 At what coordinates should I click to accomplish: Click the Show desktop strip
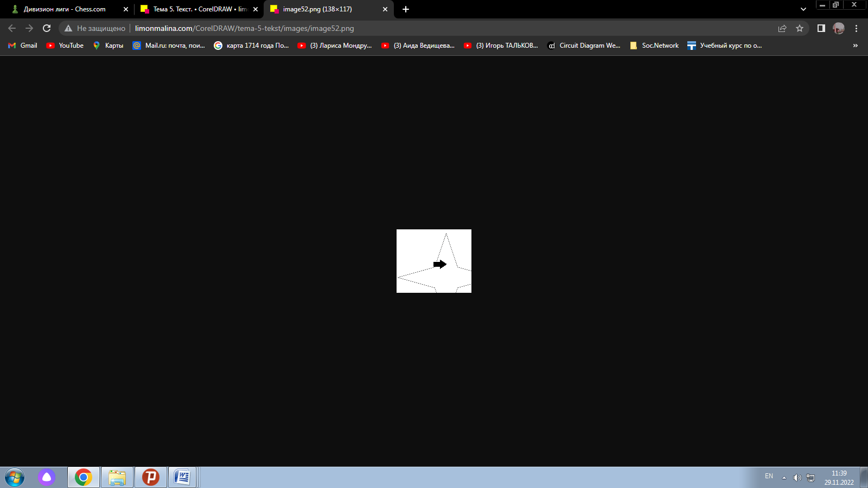tap(864, 478)
